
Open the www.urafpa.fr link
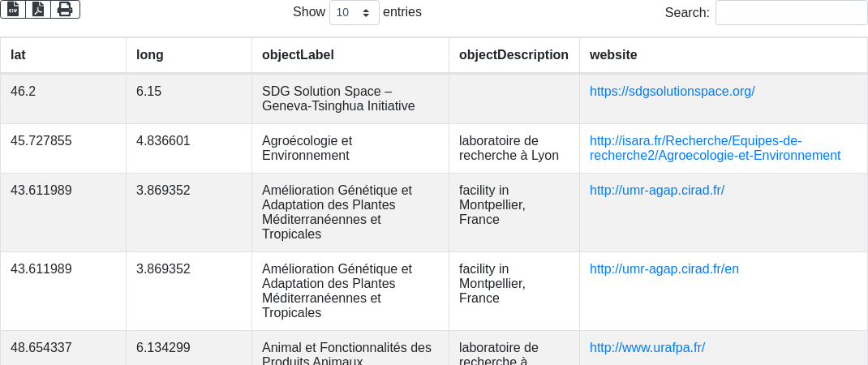tap(647, 347)
